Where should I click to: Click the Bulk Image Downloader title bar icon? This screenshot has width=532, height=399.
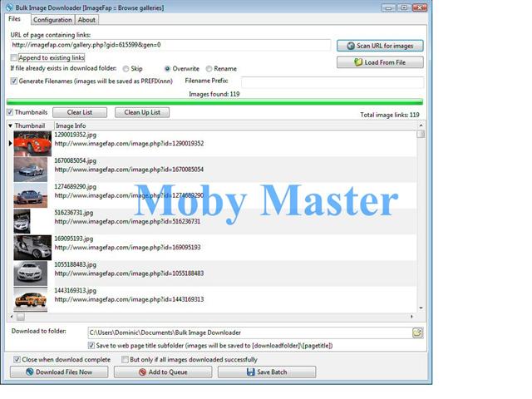click(9, 7)
